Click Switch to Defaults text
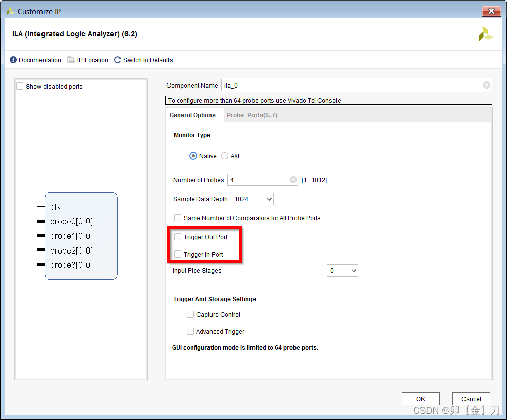 148,60
